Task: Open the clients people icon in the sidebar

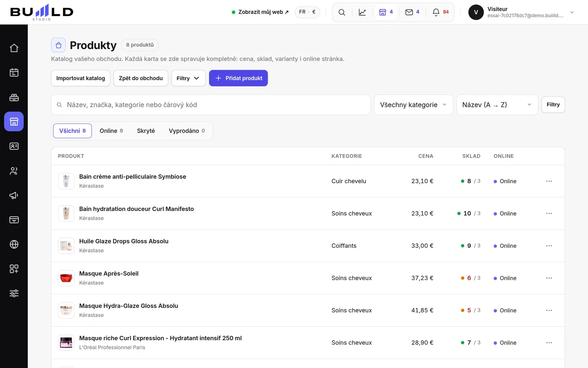Action: [14, 171]
